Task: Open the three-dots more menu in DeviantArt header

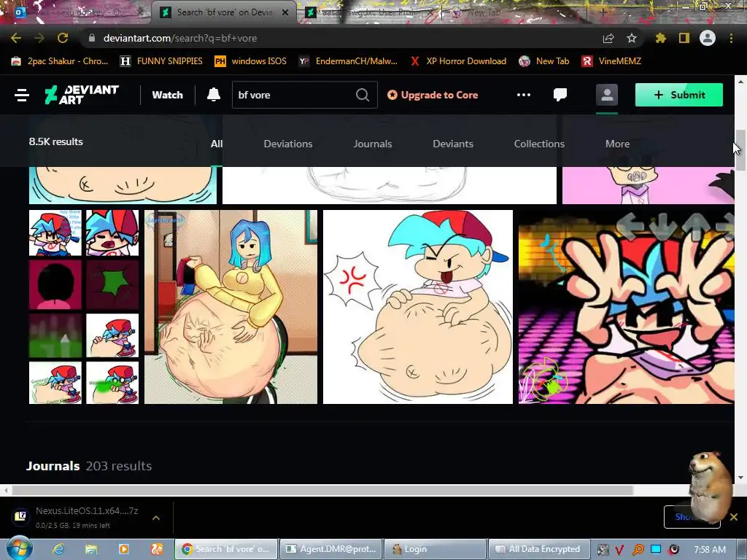Action: [x=524, y=95]
